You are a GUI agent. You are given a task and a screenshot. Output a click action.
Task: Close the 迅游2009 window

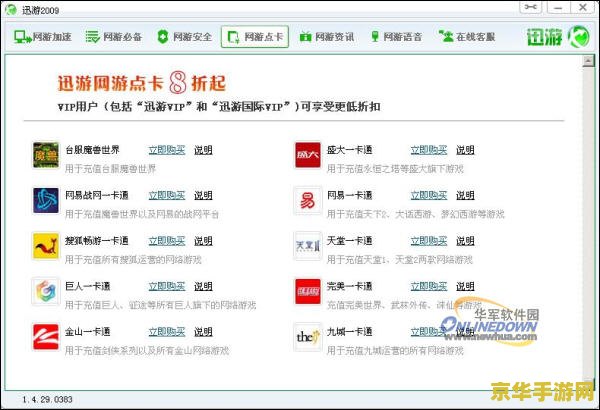[x=583, y=7]
